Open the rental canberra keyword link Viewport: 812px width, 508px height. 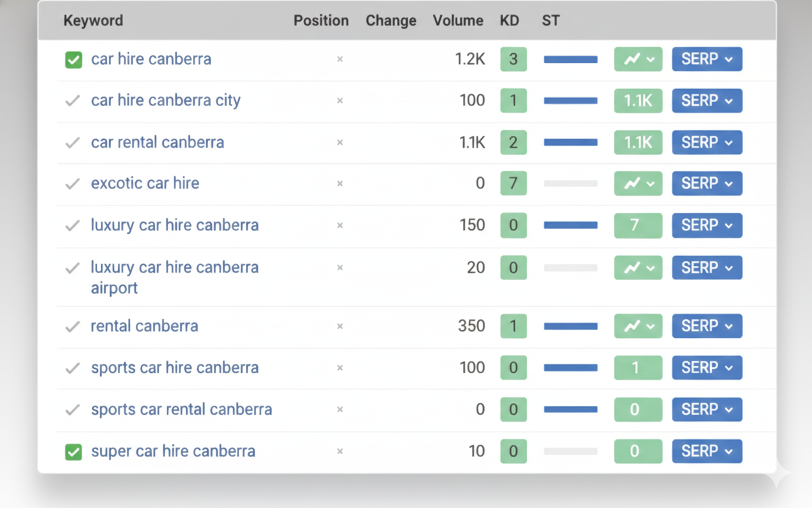pos(144,326)
